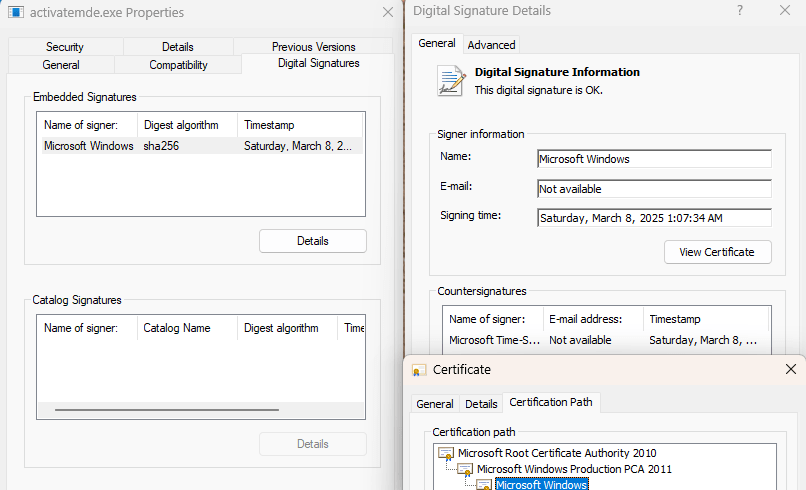Select Microsoft Windows Production PCA 2011 node
Screen dimensions: 806x490
(x=574, y=469)
